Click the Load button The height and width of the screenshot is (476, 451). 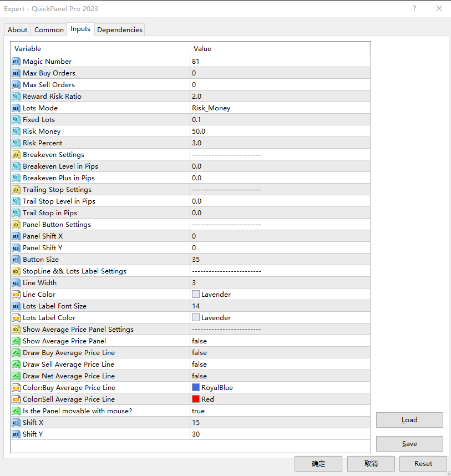pyautogui.click(x=409, y=420)
